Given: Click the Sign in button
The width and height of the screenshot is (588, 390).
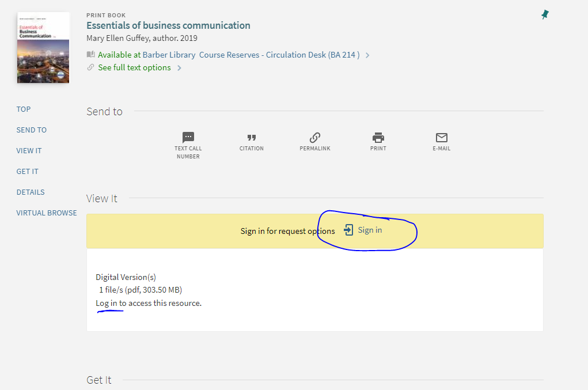Looking at the screenshot, I should (370, 229).
